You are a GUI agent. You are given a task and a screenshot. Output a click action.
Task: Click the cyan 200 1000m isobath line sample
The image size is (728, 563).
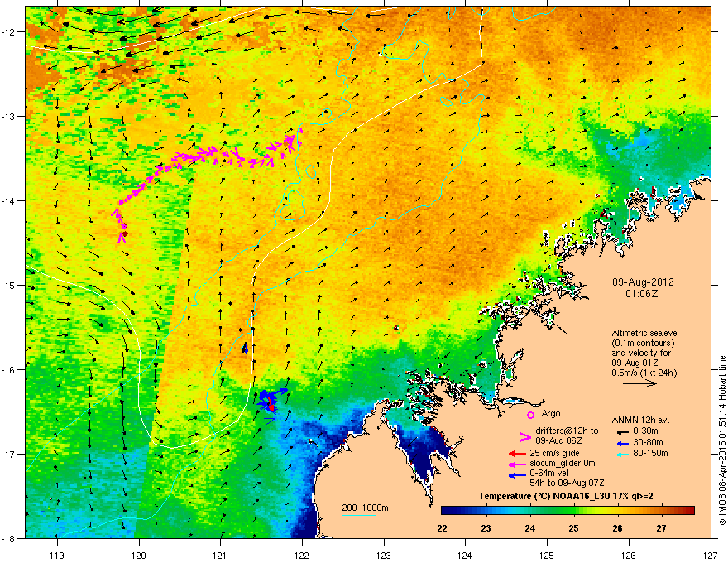tap(359, 515)
